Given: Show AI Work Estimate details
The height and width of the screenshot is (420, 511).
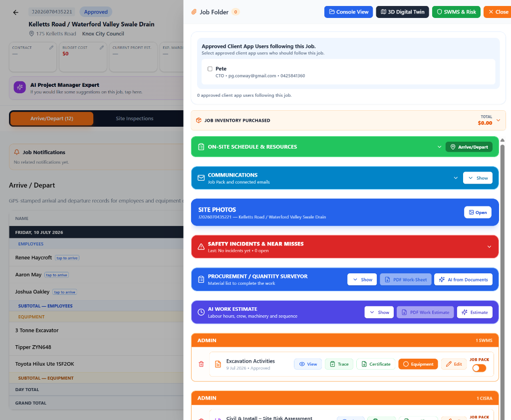Looking at the screenshot, I should 379,312.
